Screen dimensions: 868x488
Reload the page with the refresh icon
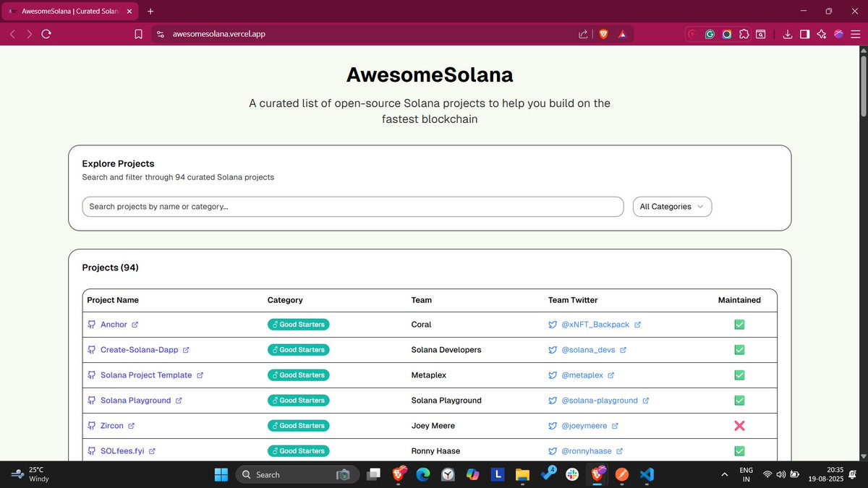click(x=46, y=34)
